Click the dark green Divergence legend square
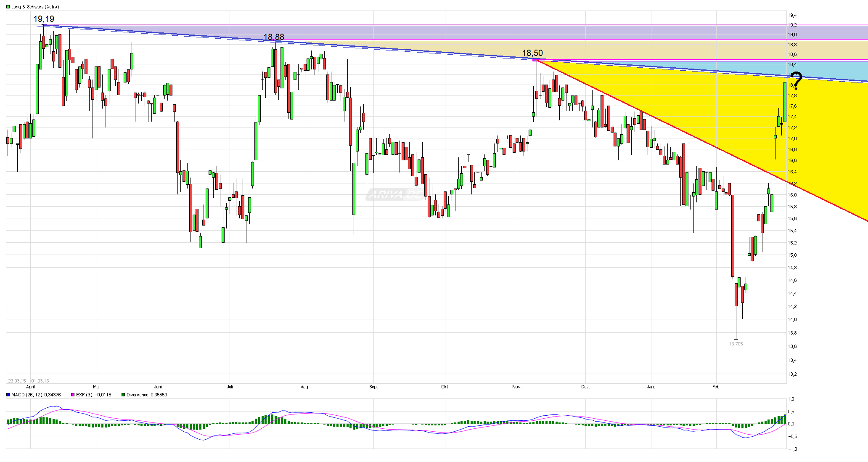The height and width of the screenshot is (462, 868). [x=123, y=395]
